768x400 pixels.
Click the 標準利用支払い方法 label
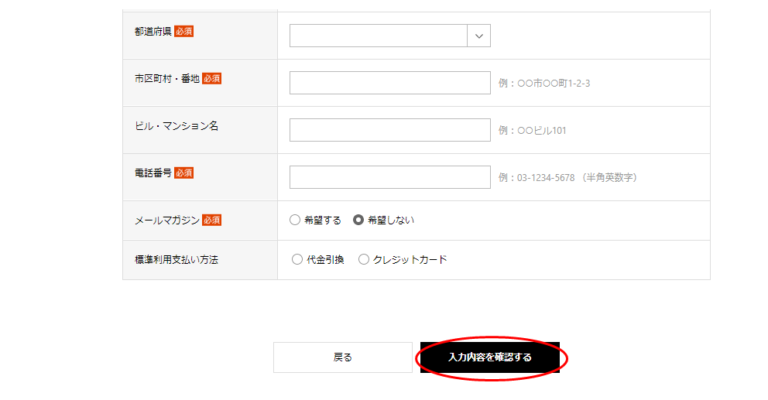175,260
